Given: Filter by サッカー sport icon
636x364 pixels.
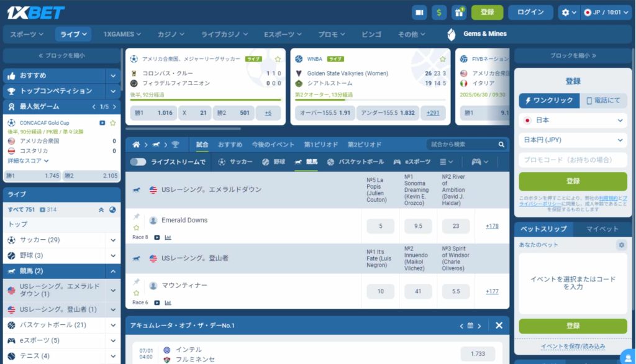Looking at the screenshot, I should pyautogui.click(x=235, y=162).
